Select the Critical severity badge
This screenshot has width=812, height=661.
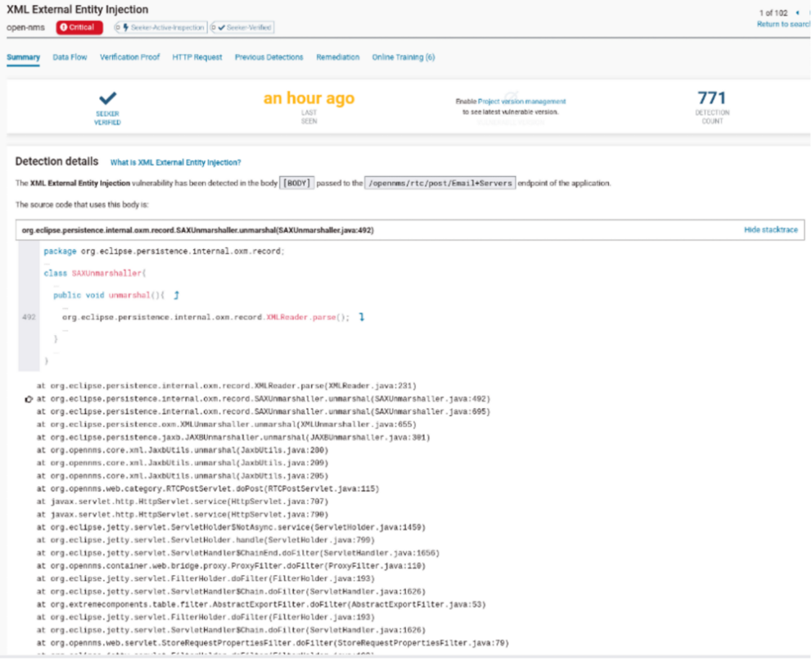click(79, 27)
